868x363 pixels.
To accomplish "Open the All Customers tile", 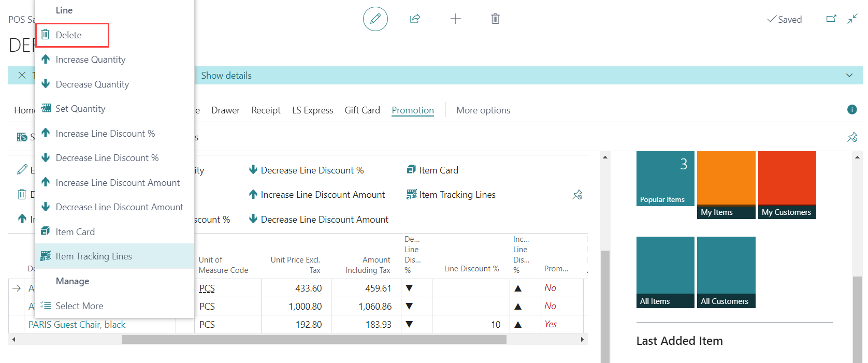I will click(x=726, y=272).
